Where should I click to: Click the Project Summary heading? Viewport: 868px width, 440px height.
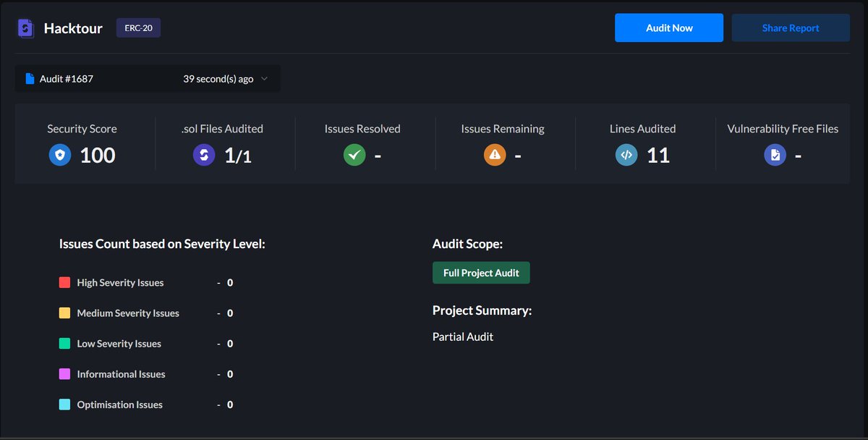[482, 310]
